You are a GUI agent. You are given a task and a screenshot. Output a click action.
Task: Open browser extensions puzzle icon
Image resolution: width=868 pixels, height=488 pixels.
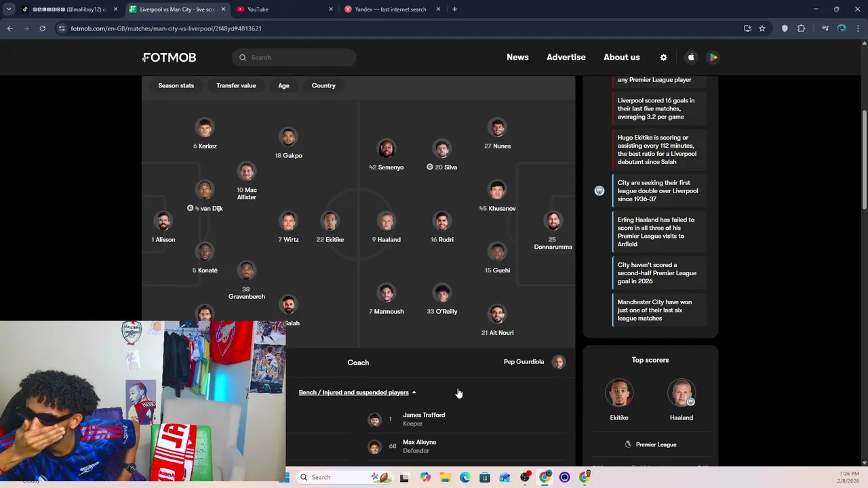(802, 28)
